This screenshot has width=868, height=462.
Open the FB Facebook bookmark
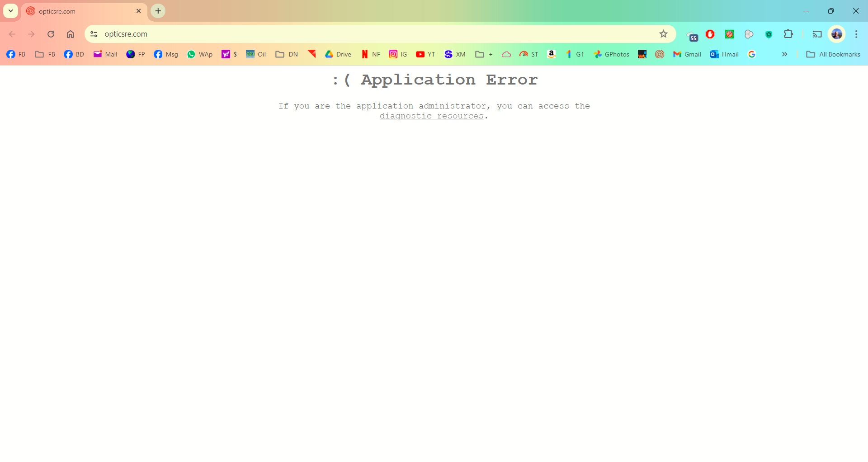coord(16,54)
